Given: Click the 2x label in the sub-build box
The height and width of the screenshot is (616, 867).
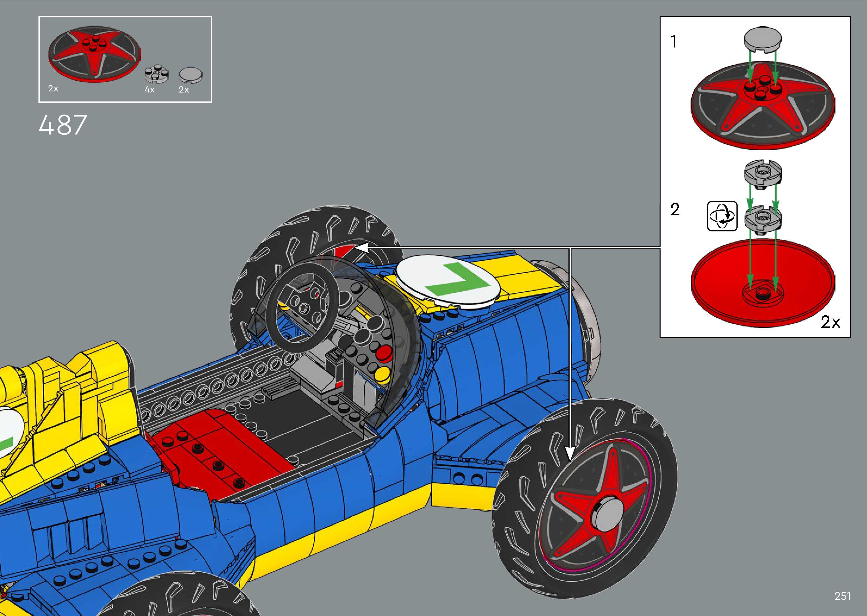Looking at the screenshot, I should click(x=830, y=322).
